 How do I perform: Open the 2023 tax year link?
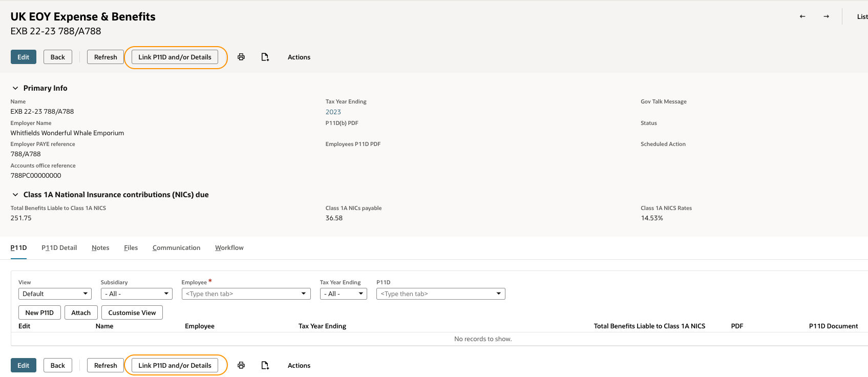click(333, 112)
